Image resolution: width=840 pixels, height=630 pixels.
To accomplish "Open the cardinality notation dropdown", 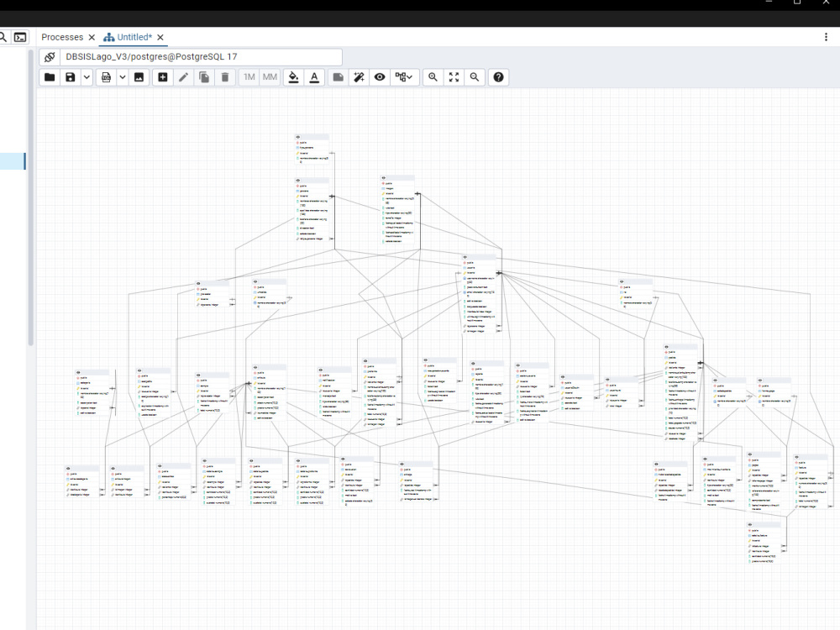I will (x=404, y=77).
